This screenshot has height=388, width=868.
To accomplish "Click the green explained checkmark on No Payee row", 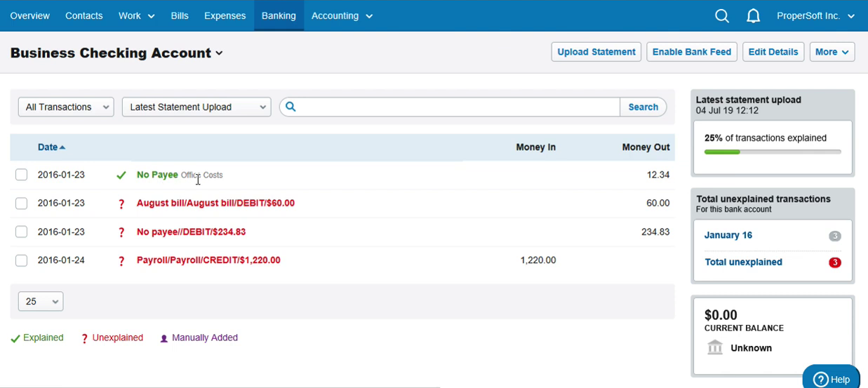I will coord(121,175).
